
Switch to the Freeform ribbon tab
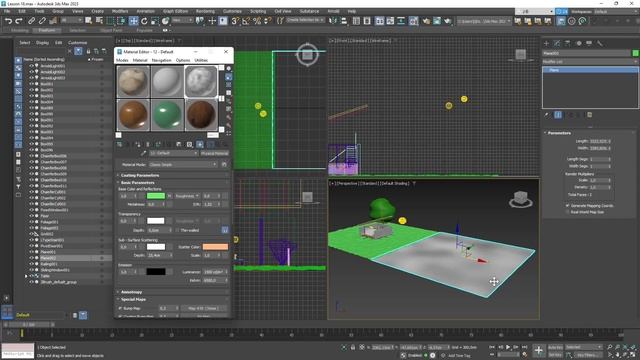click(47, 31)
